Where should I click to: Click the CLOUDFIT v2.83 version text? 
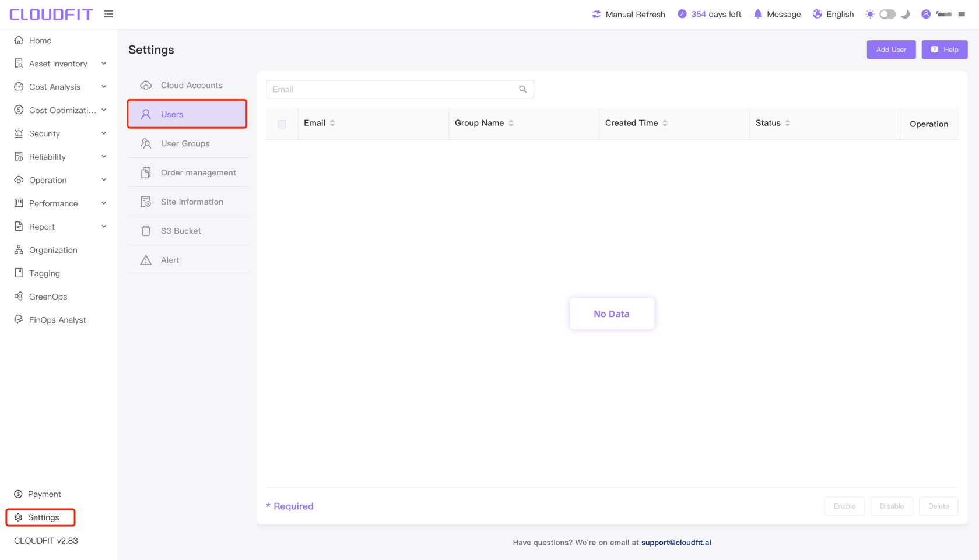pos(46,541)
